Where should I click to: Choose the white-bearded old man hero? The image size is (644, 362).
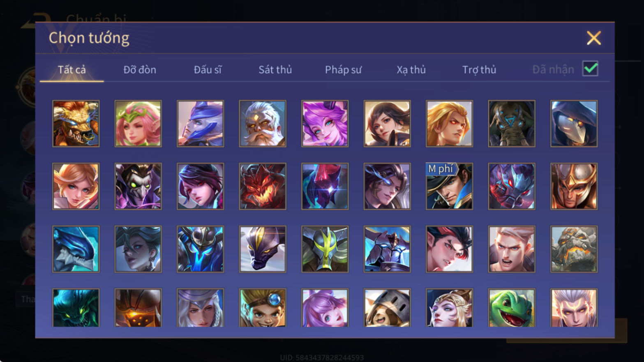(x=263, y=124)
